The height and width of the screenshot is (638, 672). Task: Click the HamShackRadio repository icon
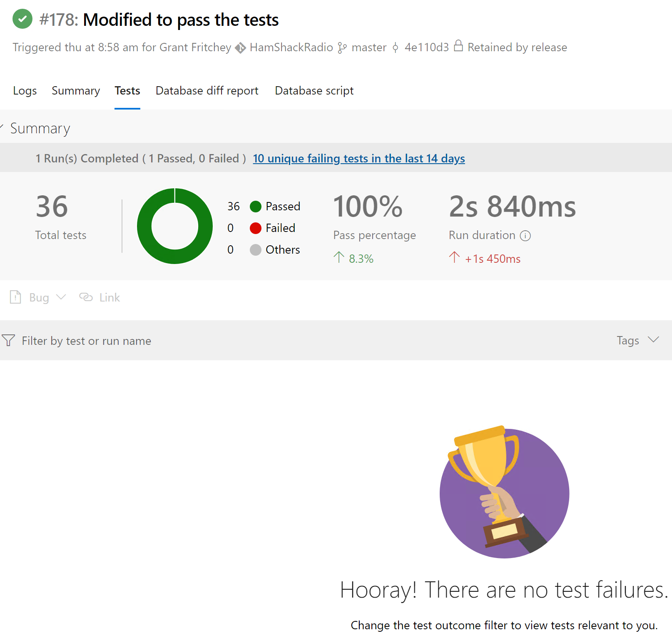coord(241,47)
